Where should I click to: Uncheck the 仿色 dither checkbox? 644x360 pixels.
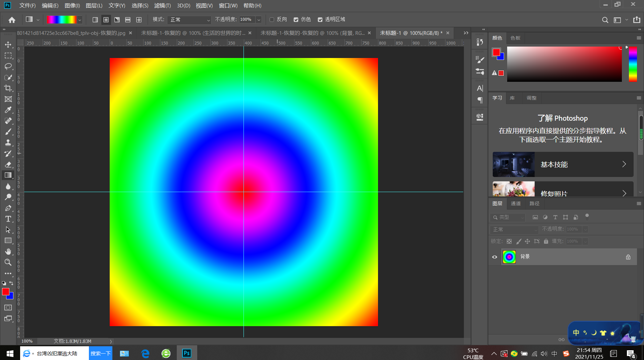[296, 20]
